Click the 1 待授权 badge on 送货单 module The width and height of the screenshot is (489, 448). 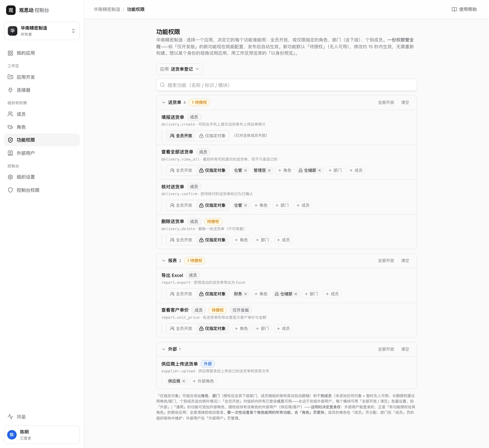199,102
